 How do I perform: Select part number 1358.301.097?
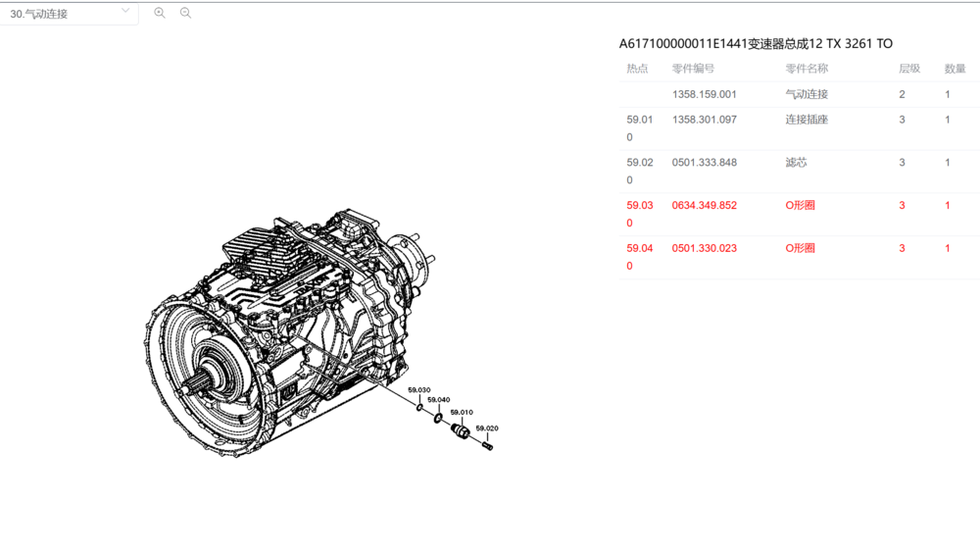(x=704, y=120)
